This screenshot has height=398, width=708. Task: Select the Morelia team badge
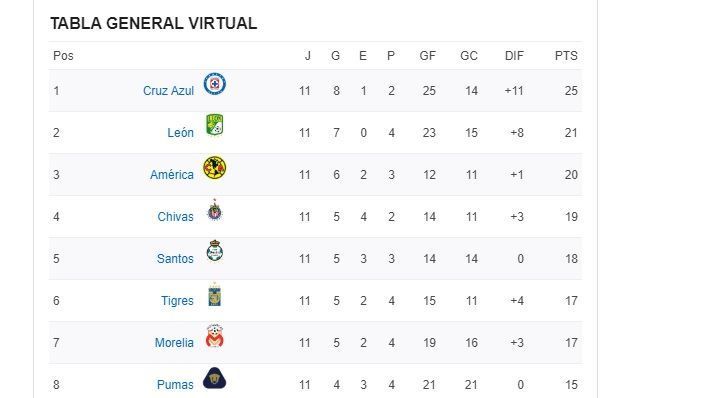tap(214, 336)
